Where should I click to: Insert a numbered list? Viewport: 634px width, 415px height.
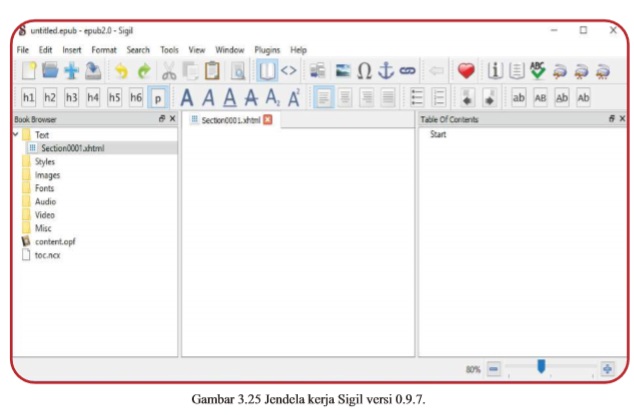(x=439, y=97)
